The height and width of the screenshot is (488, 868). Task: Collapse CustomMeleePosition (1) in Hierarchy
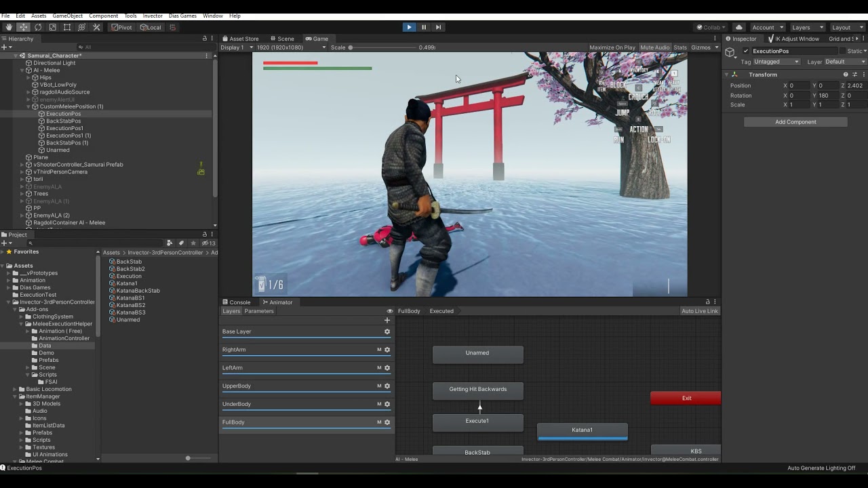28,106
